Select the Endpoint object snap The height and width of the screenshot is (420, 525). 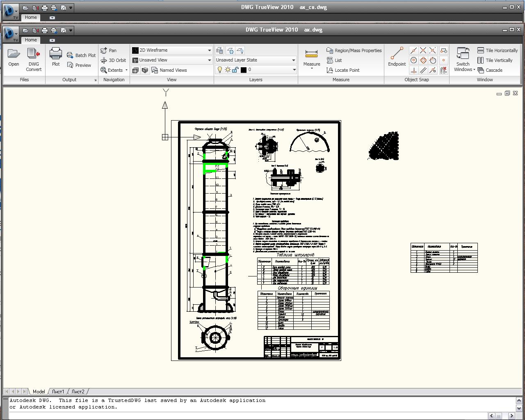(x=397, y=56)
